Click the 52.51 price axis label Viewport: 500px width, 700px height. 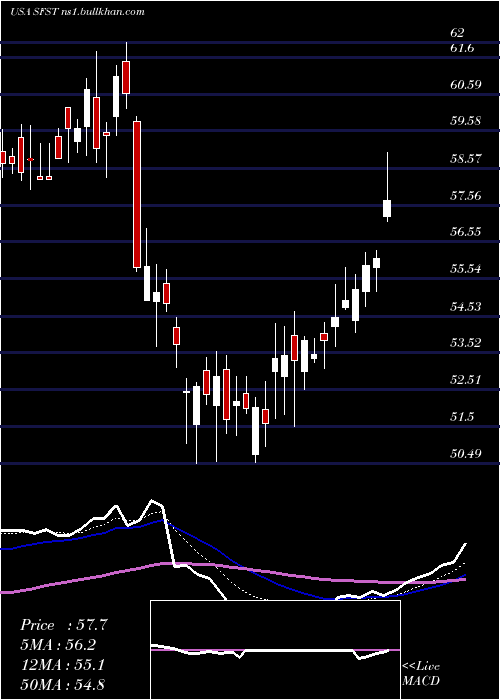[466, 380]
